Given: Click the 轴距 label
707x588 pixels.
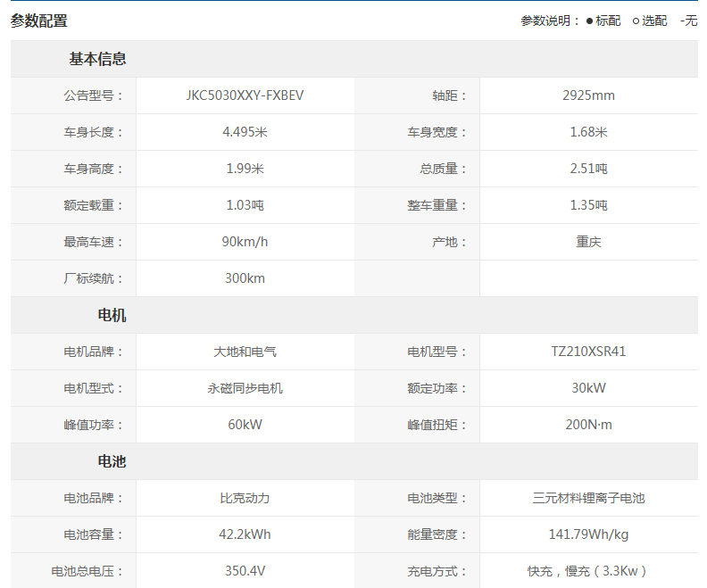Looking at the screenshot, I should click(x=449, y=95).
